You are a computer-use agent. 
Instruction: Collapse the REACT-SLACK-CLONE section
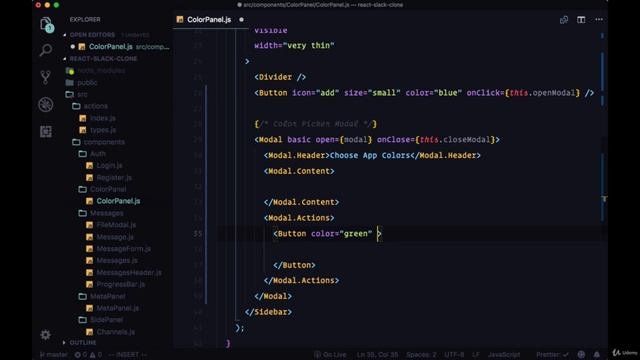(x=103, y=59)
